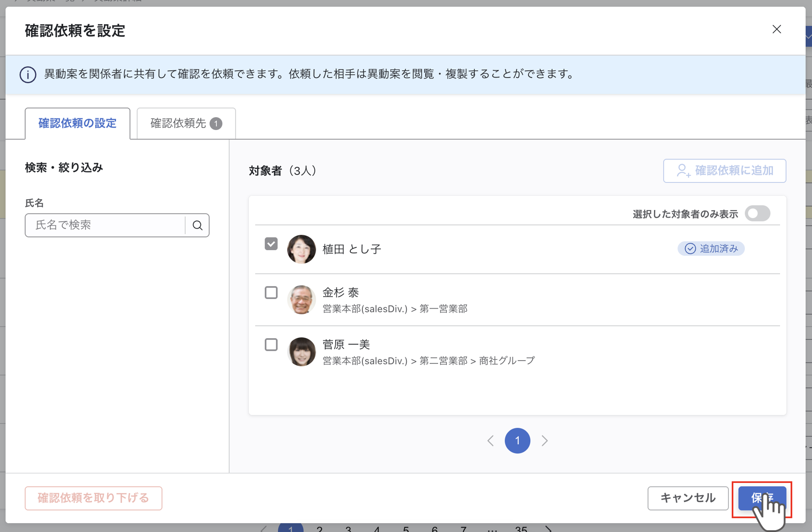812x532 pixels.
Task: Go to previous page of 対象者 list
Action: (x=490, y=441)
